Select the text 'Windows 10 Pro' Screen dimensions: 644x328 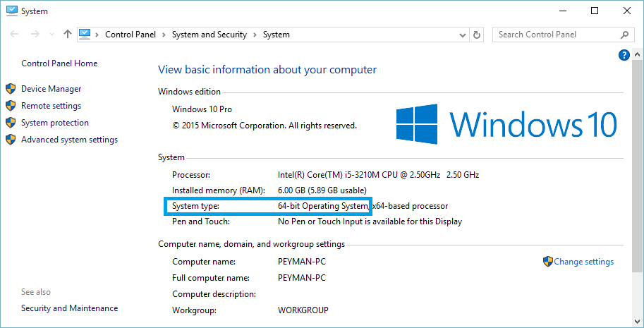202,109
